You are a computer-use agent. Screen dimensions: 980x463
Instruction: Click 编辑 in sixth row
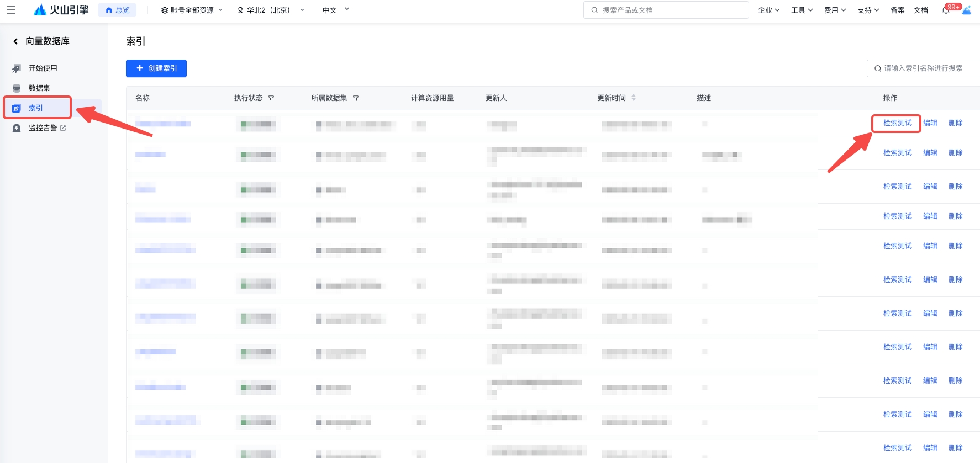[x=930, y=280]
